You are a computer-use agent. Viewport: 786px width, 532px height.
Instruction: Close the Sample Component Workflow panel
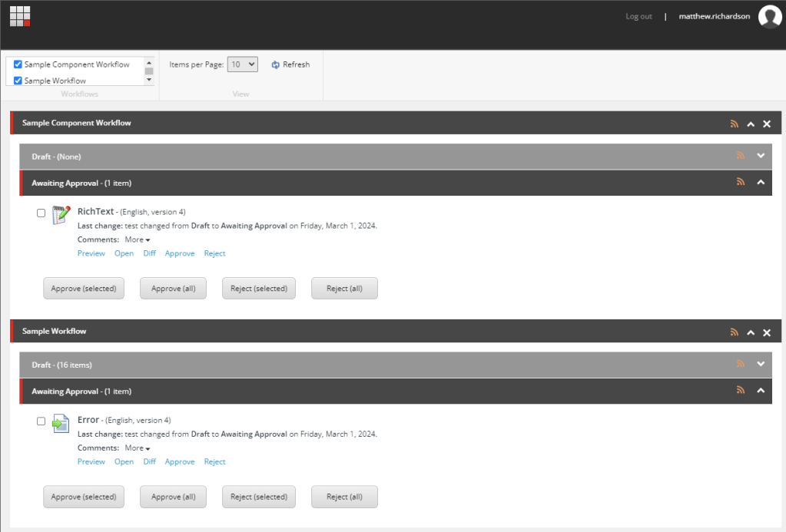click(x=766, y=124)
